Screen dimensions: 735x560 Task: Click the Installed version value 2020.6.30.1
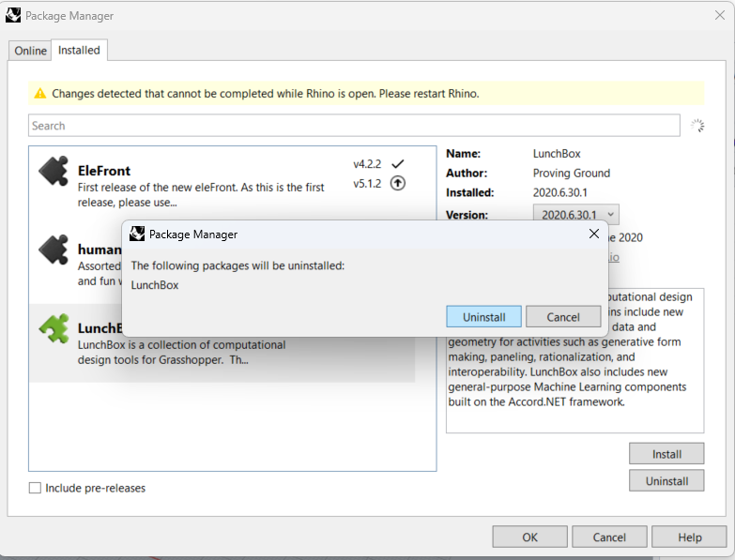[559, 193]
